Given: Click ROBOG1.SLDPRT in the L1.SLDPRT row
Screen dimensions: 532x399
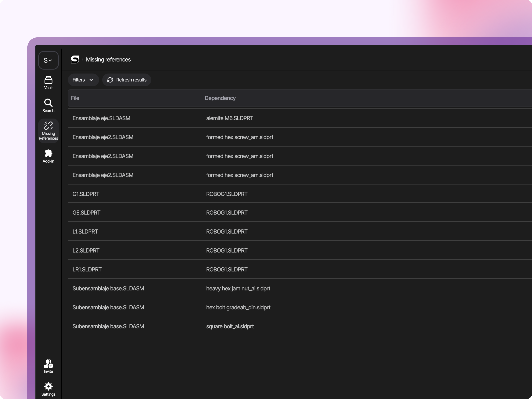Looking at the screenshot, I should pyautogui.click(x=227, y=232).
